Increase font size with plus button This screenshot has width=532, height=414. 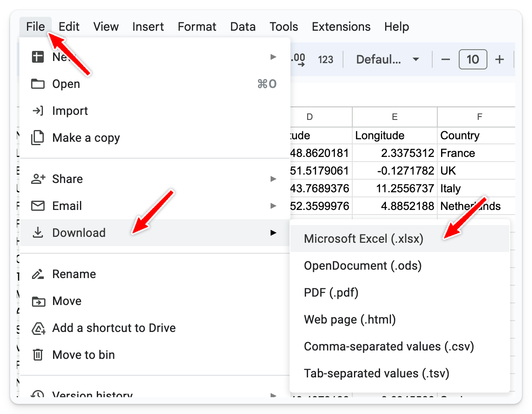(x=500, y=59)
